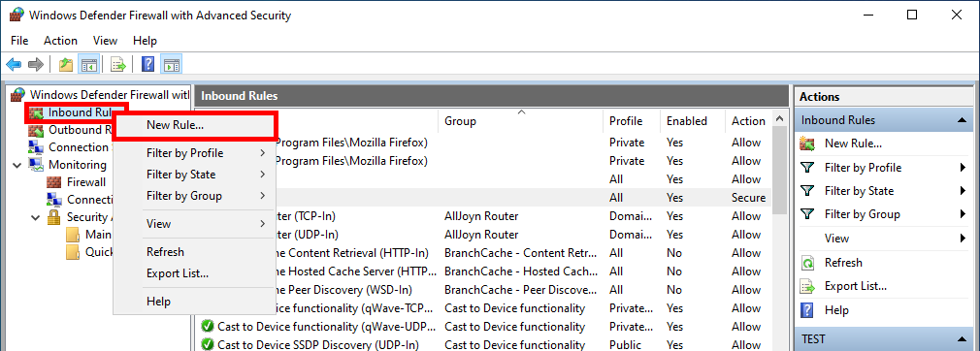The height and width of the screenshot is (351, 980).
Task: Open the Action menu in the menu bar
Action: tap(60, 41)
